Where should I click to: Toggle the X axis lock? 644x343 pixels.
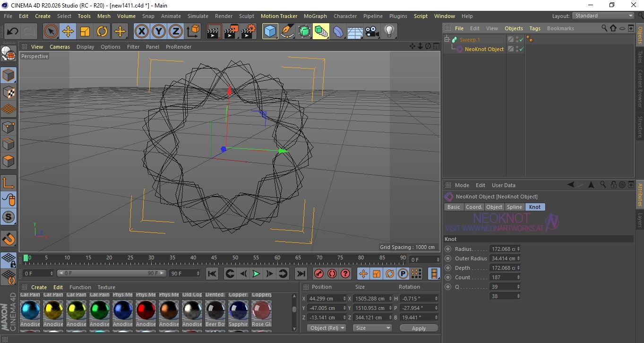[x=141, y=32]
